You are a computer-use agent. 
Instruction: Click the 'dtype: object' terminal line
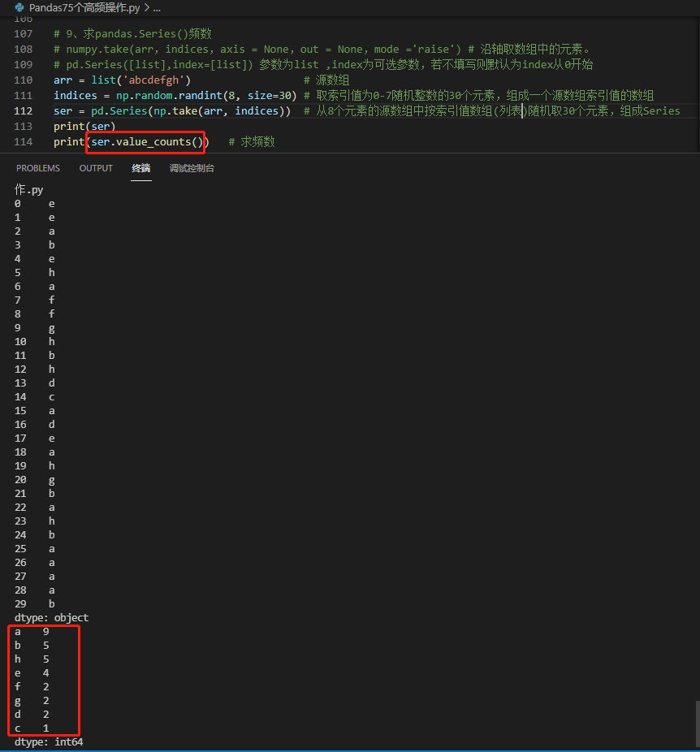pyautogui.click(x=51, y=618)
